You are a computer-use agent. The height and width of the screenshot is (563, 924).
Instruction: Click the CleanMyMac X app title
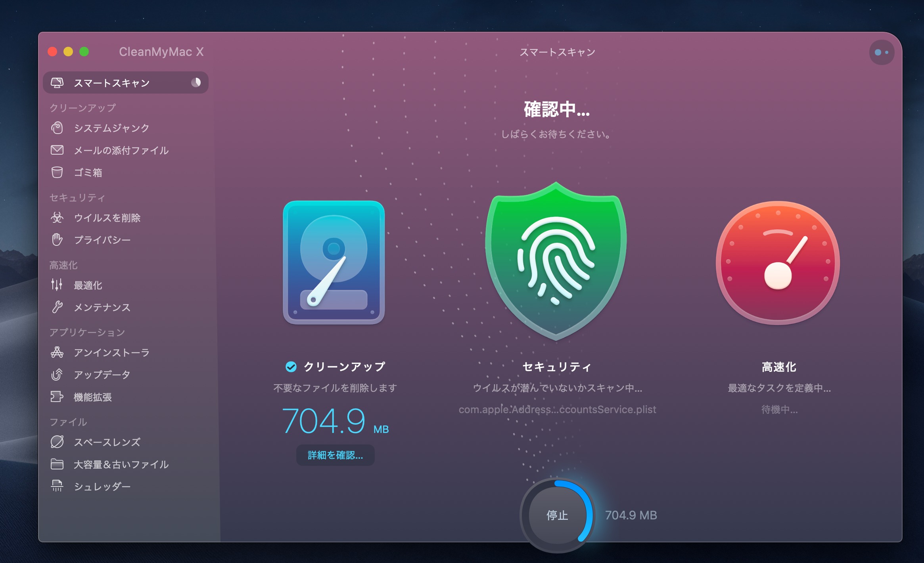(161, 52)
